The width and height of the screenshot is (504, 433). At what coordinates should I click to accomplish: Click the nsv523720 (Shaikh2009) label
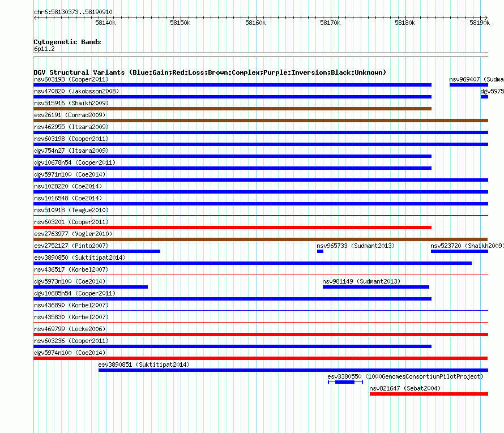coord(467,246)
